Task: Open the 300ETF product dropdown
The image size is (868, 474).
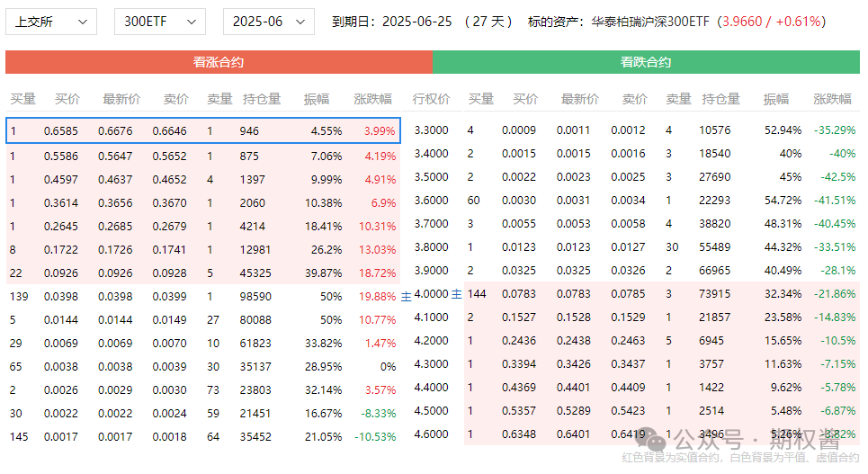Action: pos(159,22)
